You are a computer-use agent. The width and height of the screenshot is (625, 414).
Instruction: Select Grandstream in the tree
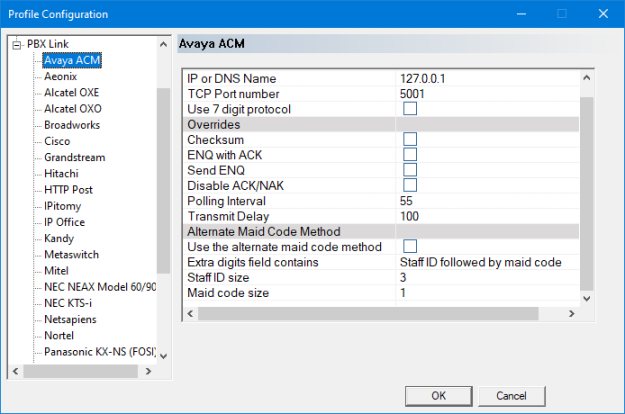point(74,157)
